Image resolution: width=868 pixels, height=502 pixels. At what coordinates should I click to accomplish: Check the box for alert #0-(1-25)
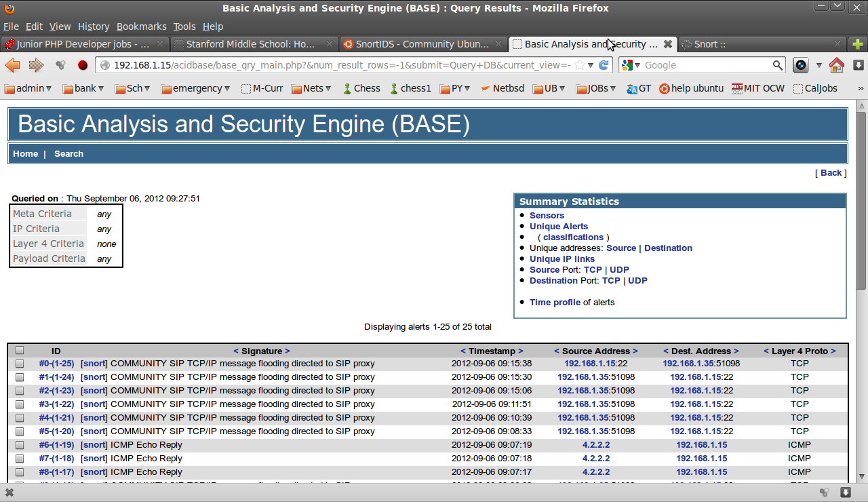click(20, 364)
